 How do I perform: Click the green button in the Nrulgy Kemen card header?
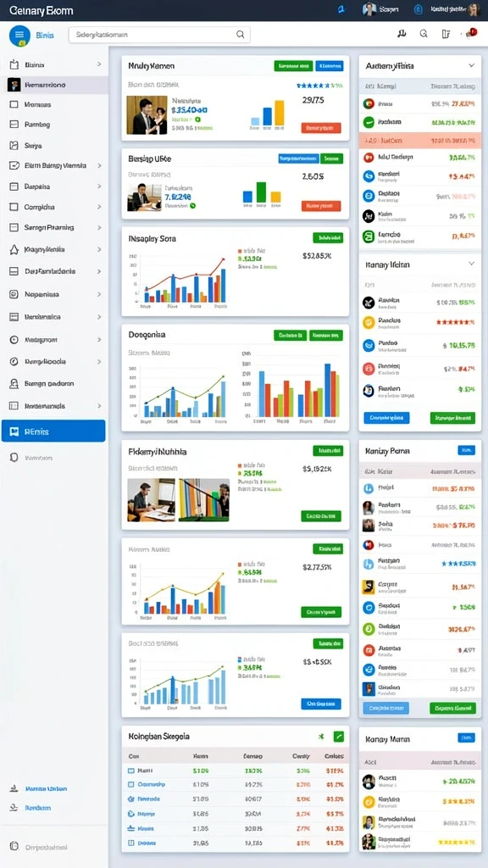(293, 66)
